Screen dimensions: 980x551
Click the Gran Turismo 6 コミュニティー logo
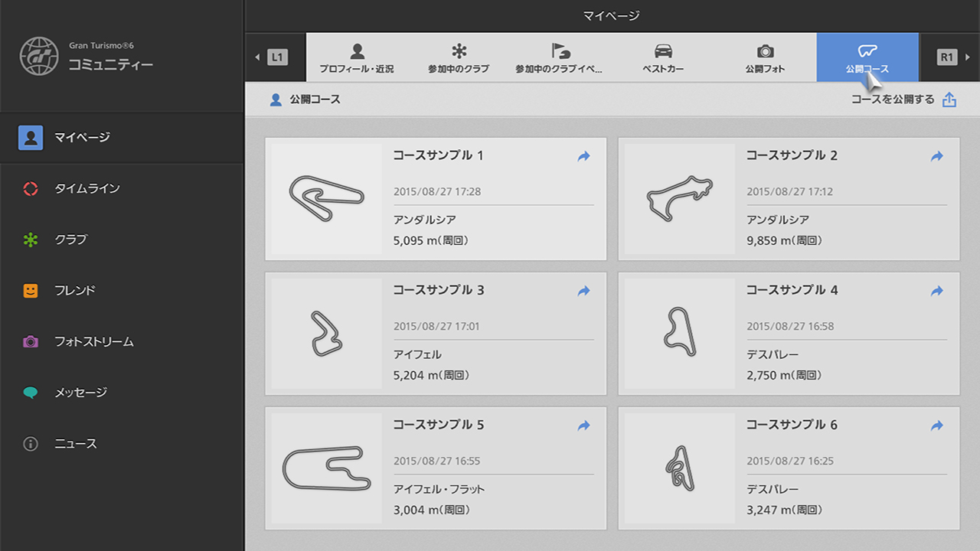(87, 56)
